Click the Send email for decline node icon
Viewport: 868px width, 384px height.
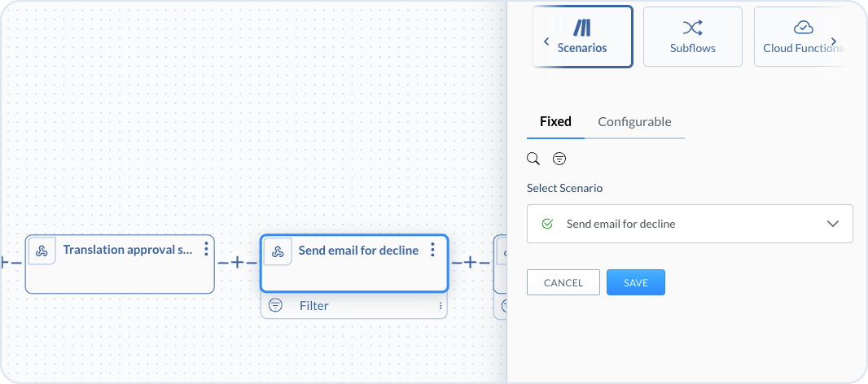(278, 251)
